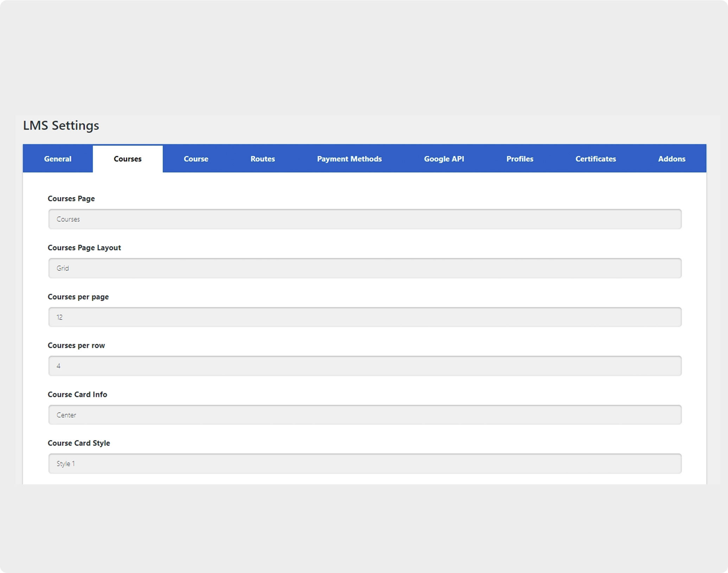
Task: Click the Courses per page field
Action: (365, 317)
